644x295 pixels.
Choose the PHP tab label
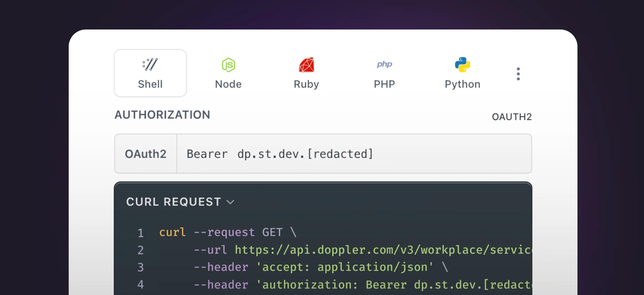pyautogui.click(x=384, y=84)
